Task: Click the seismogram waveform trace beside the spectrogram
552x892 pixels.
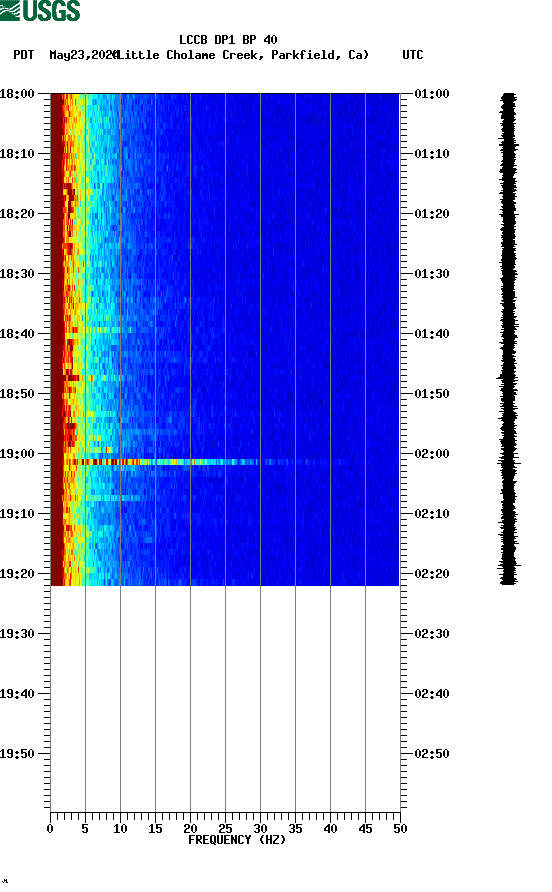Action: point(509,339)
